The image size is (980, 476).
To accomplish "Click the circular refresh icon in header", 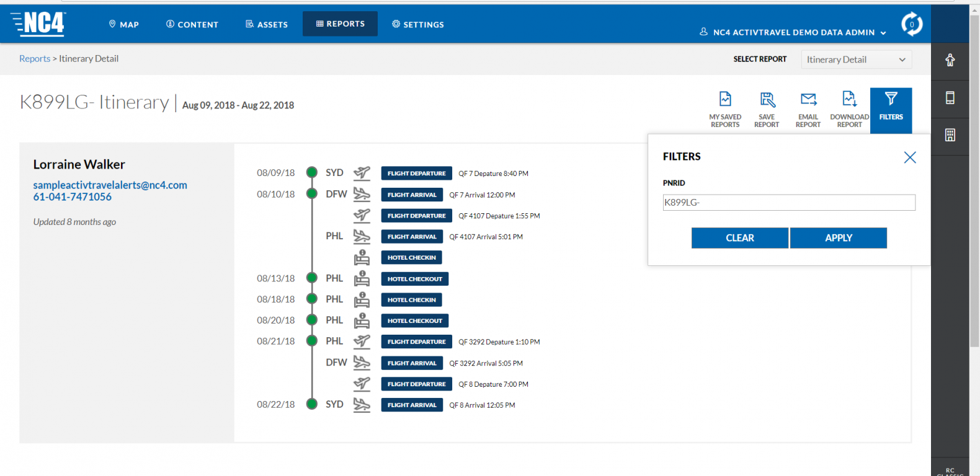I will point(911,24).
